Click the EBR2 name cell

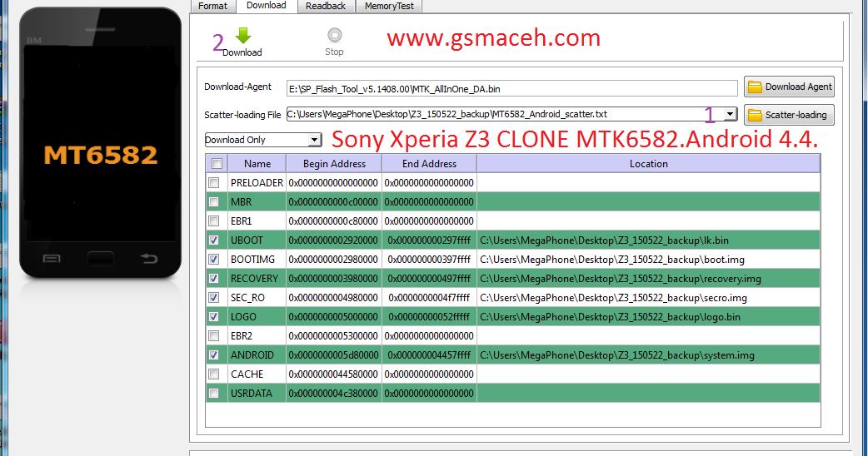click(x=257, y=335)
